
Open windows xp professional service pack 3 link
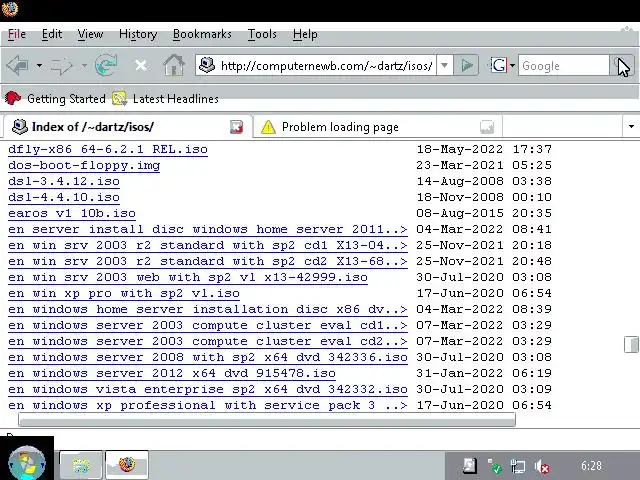click(208, 405)
